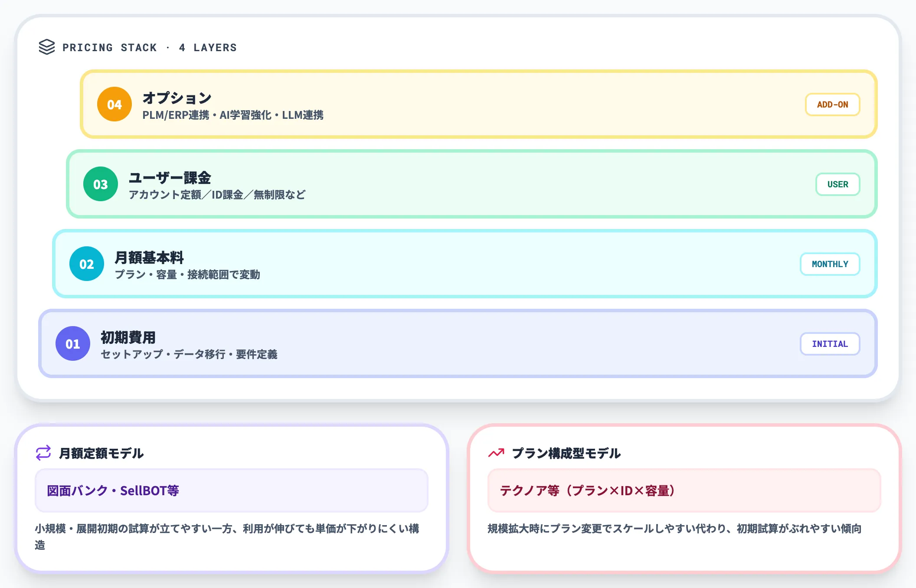Click the orange 04 circle badge
Image resolution: width=916 pixels, height=588 pixels.
pos(114,104)
